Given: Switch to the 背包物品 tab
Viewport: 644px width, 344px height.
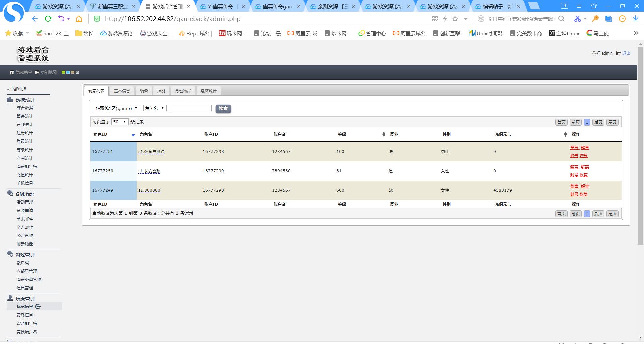Looking at the screenshot, I should point(183,91).
